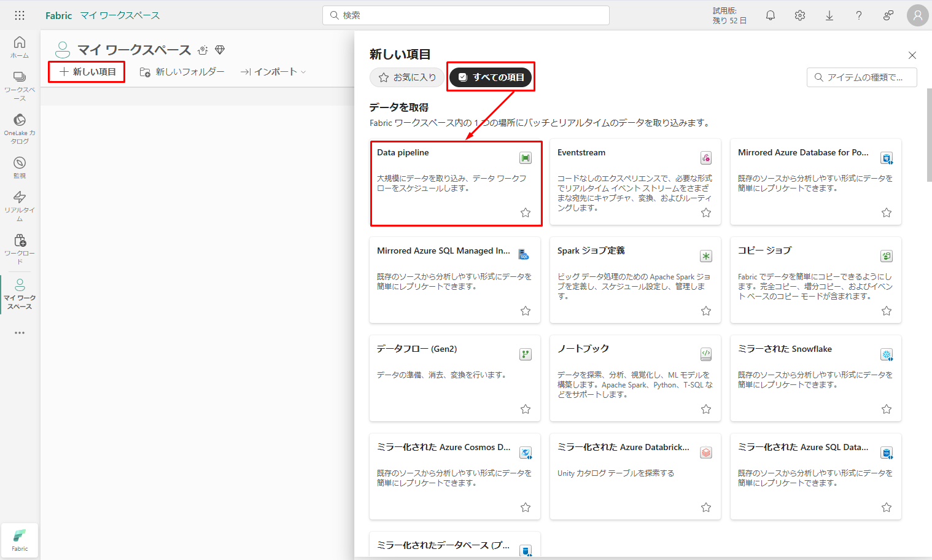Open Workloads (ワークロード) in sidebar

(x=20, y=248)
